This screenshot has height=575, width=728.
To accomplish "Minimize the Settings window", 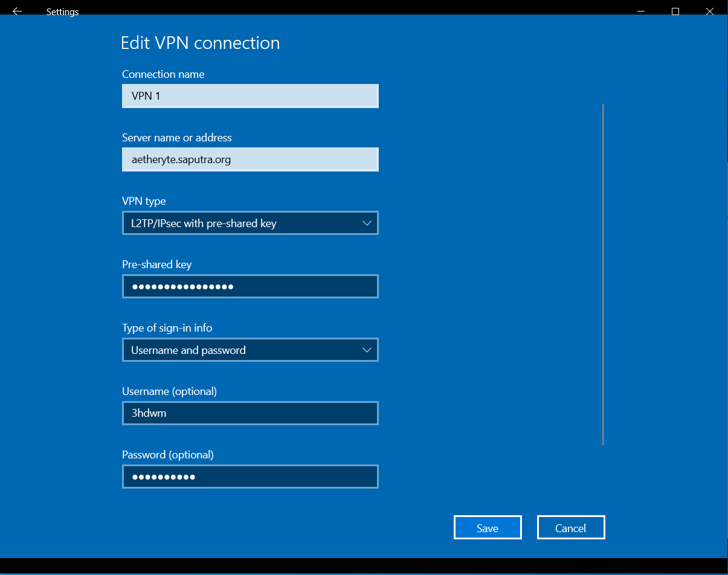I will (641, 10).
